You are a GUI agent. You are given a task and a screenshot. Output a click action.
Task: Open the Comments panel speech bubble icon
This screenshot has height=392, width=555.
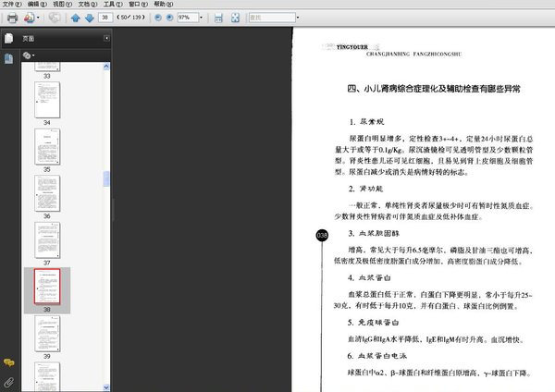[x=8, y=361]
